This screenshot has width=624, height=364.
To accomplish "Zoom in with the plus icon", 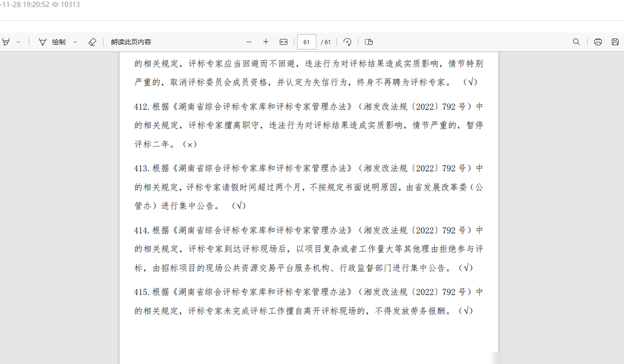I will click(266, 42).
